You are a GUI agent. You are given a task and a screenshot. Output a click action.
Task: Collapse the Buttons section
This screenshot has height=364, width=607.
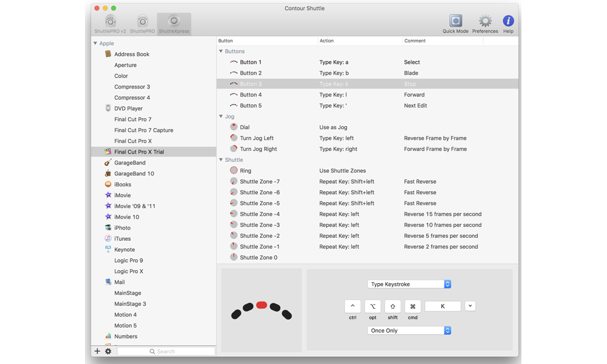(221, 52)
